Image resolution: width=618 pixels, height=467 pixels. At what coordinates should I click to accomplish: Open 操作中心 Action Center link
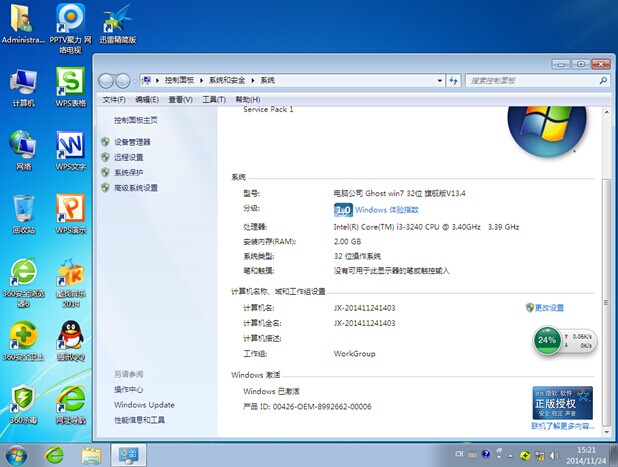click(x=128, y=389)
